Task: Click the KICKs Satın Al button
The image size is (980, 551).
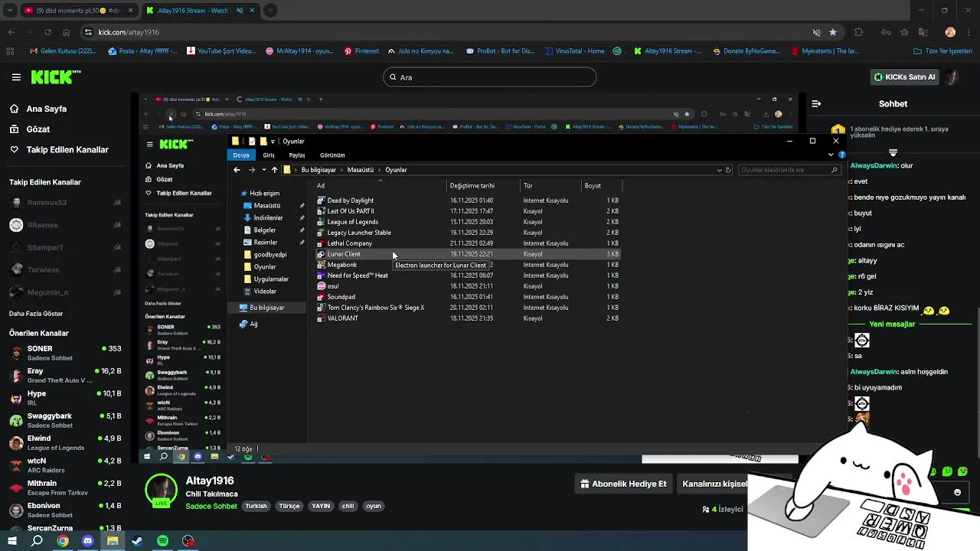Action: [904, 77]
